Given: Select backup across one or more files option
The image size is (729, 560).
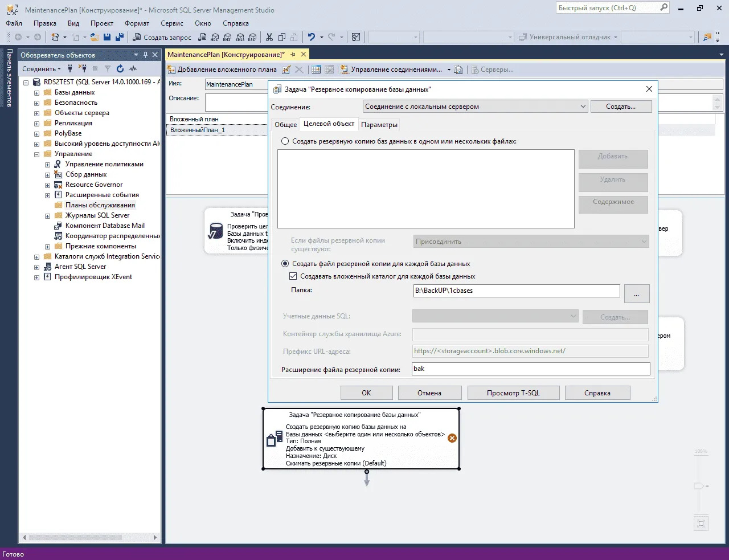Looking at the screenshot, I should coord(285,141).
